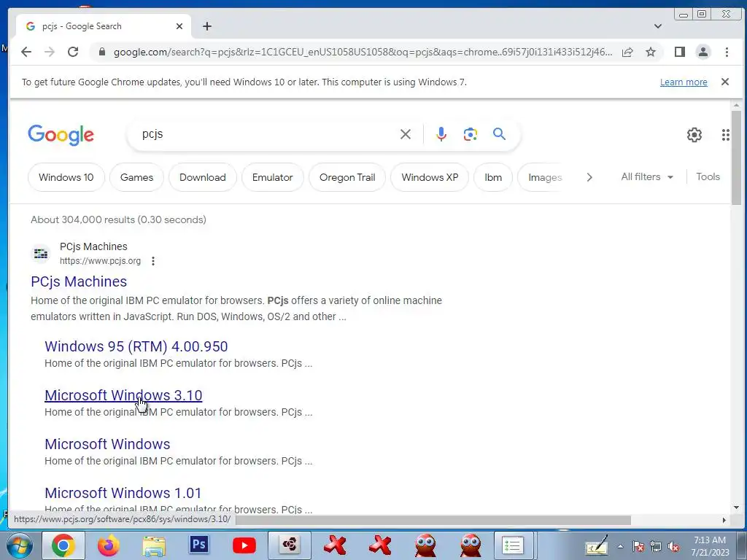The height and width of the screenshot is (560, 747).
Task: Click the forward navigation arrow
Action: click(x=50, y=52)
